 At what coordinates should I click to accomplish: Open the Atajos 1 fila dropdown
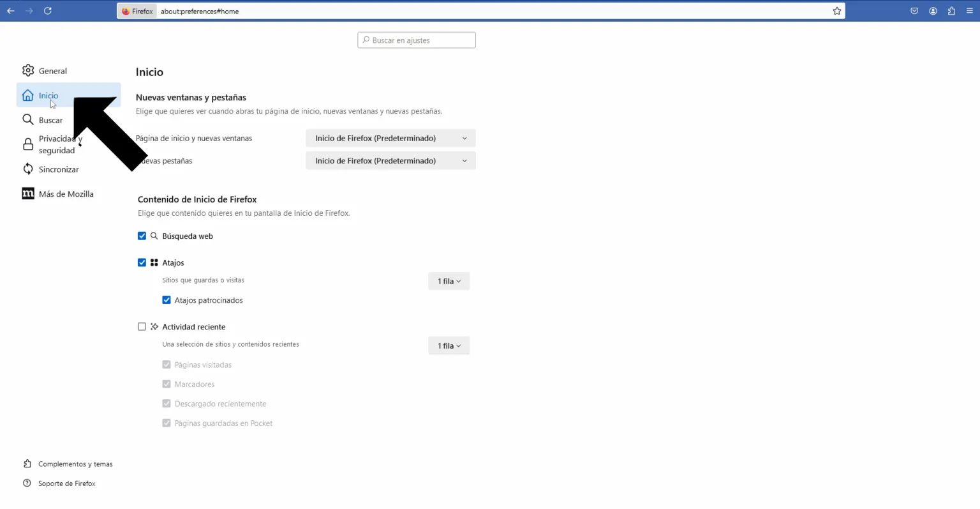coord(449,281)
